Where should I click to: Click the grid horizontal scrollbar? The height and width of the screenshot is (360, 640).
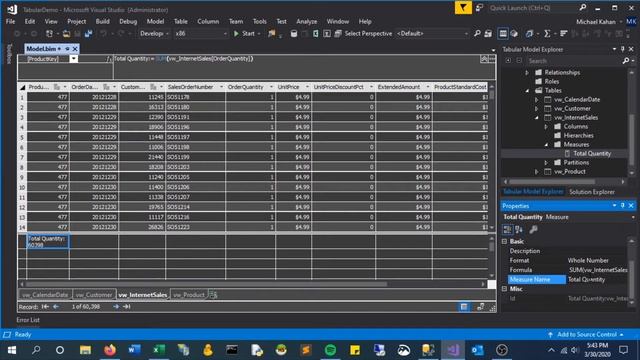[206, 284]
